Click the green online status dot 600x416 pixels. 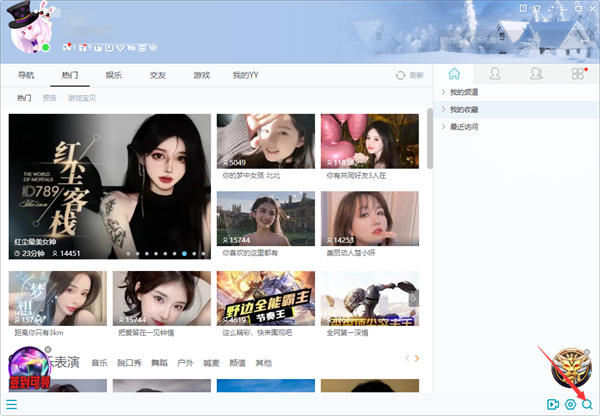click(46, 47)
